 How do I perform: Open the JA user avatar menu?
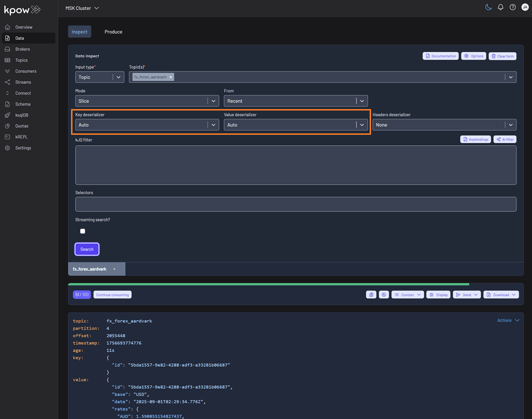click(x=525, y=7)
